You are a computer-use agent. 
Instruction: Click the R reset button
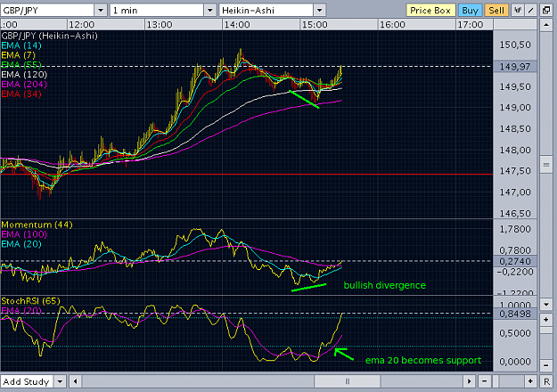(x=546, y=381)
